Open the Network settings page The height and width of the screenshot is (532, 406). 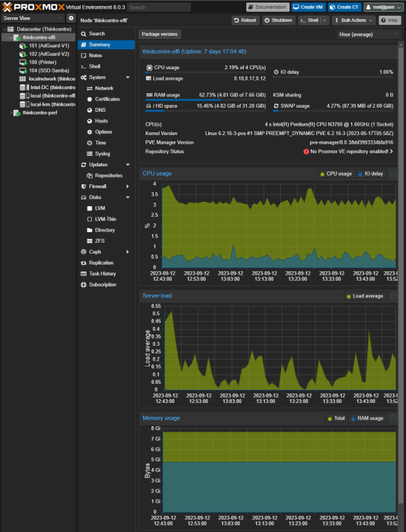(106, 88)
